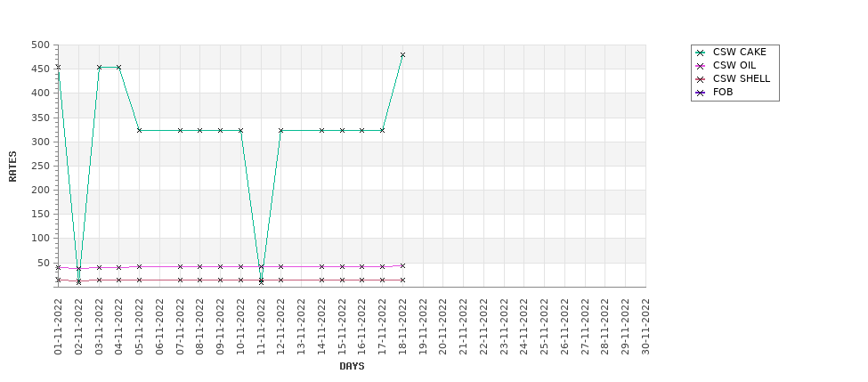Click the 13-11-2022 x-axis date label
This screenshot has height=382, width=868.
301,327
